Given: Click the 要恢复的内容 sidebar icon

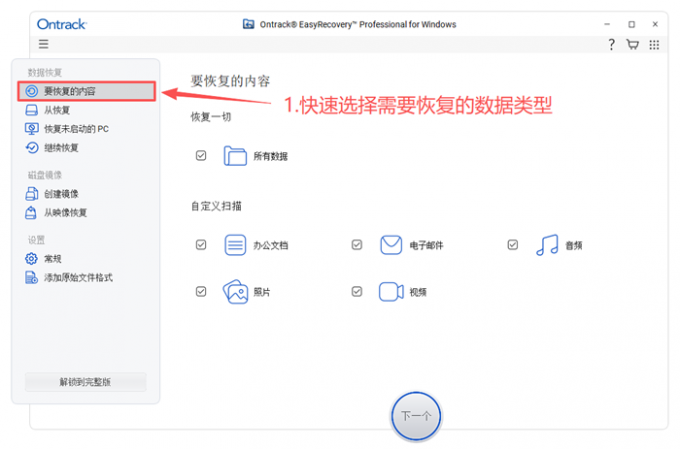Looking at the screenshot, I should pos(32,91).
